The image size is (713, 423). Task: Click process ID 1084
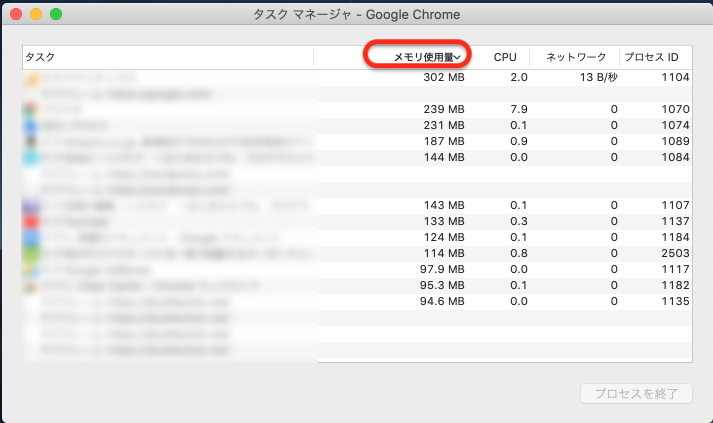point(675,157)
